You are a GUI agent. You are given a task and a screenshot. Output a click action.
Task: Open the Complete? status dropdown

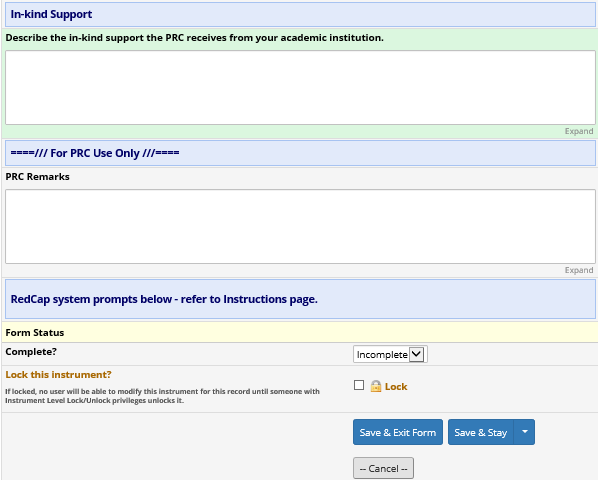pyautogui.click(x=390, y=355)
